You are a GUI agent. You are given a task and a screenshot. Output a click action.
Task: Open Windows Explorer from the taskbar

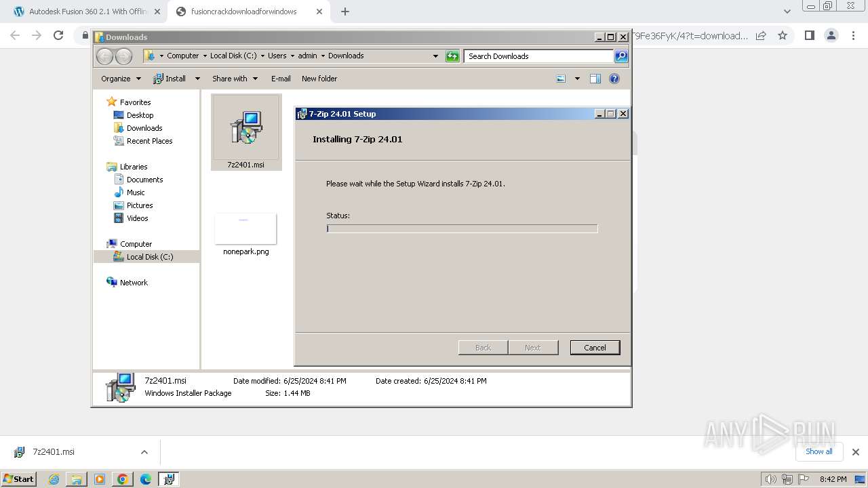tap(77, 479)
